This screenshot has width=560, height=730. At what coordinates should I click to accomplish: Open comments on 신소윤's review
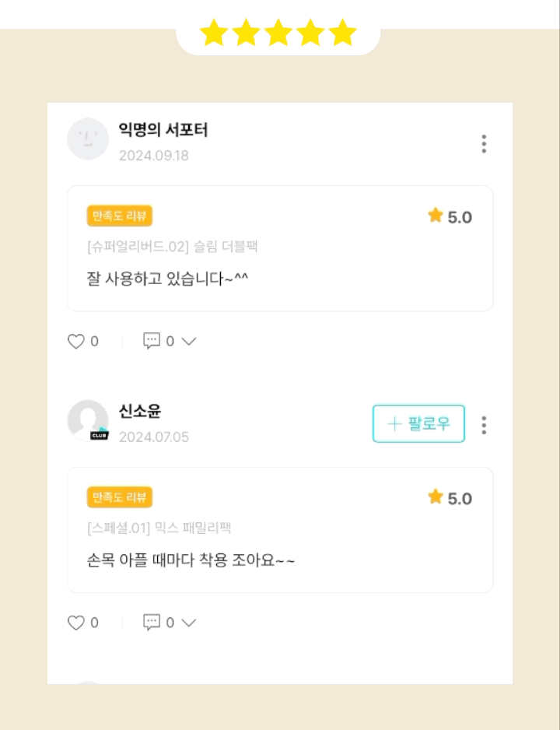pos(152,623)
